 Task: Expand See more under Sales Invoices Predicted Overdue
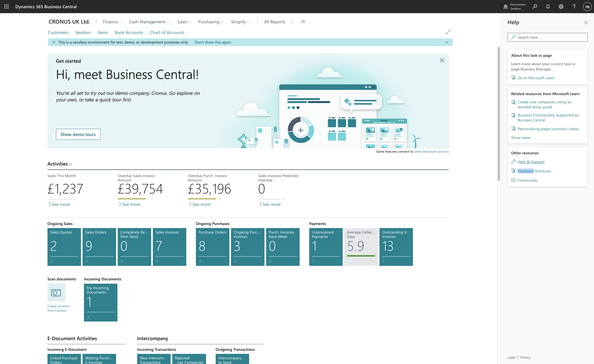(270, 204)
